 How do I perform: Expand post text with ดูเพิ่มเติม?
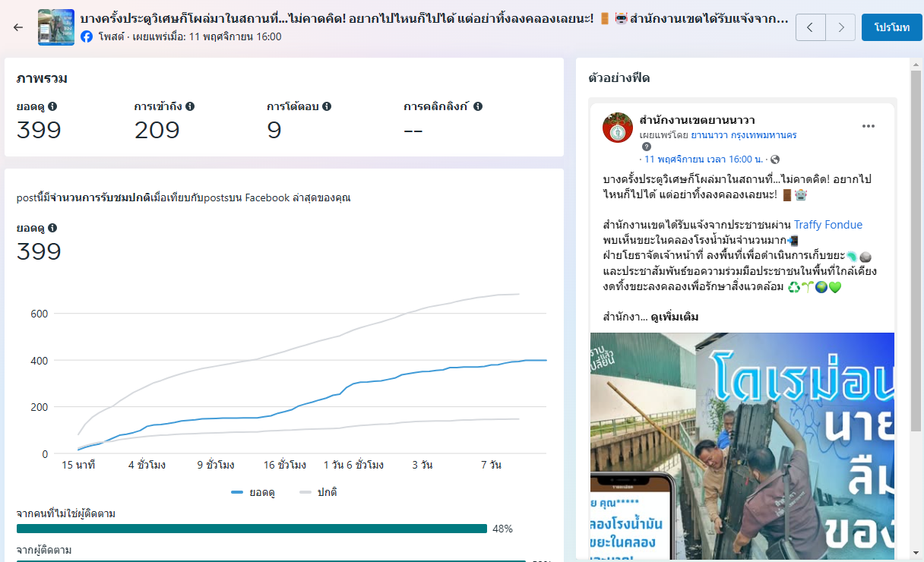[x=674, y=317]
